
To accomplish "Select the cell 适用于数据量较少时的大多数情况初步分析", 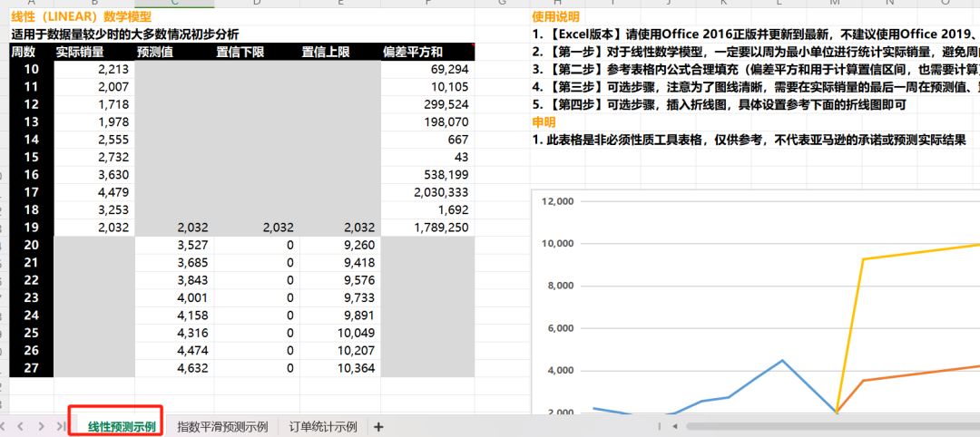I will click(x=125, y=34).
